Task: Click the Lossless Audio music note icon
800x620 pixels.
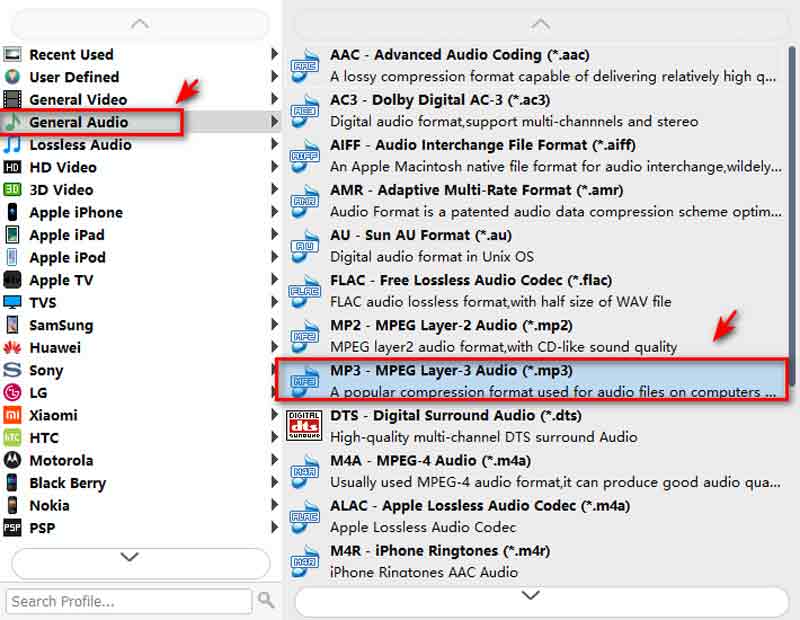Action: (12, 144)
